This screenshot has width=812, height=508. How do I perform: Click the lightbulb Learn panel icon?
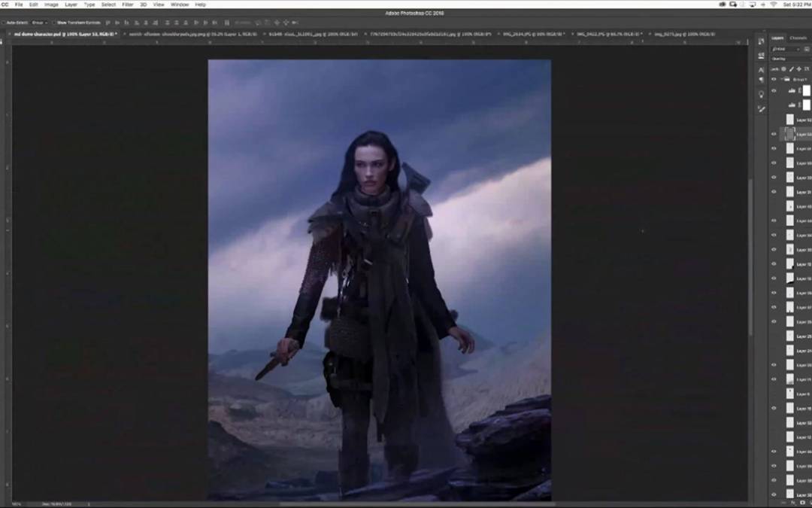click(761, 93)
